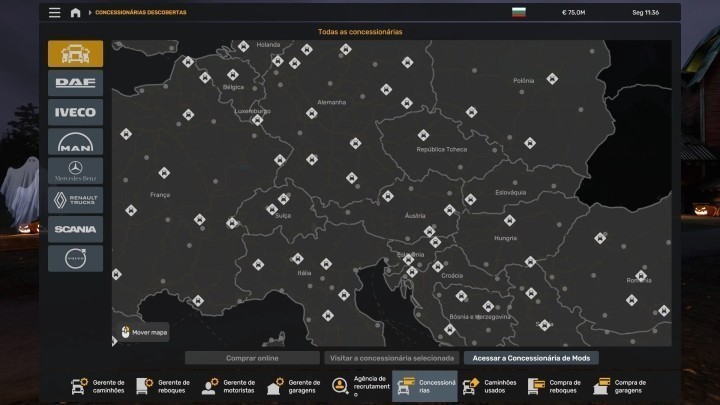Open Concessionárias tab
This screenshot has height=405, width=720.
tap(425, 386)
